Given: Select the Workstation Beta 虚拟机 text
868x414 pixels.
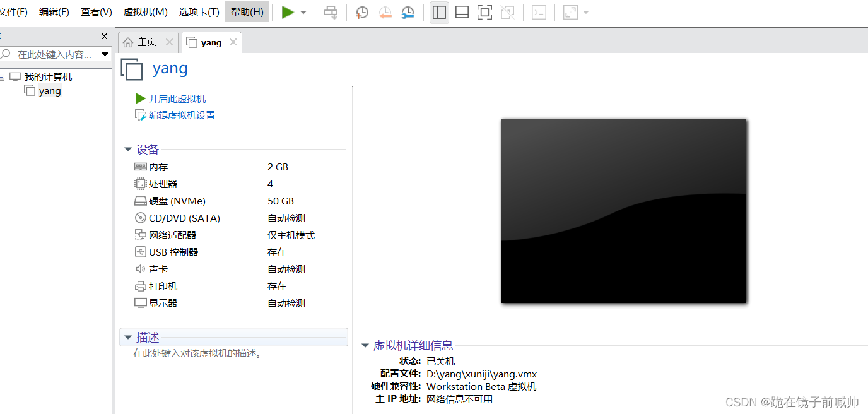Looking at the screenshot, I should click(481, 386).
